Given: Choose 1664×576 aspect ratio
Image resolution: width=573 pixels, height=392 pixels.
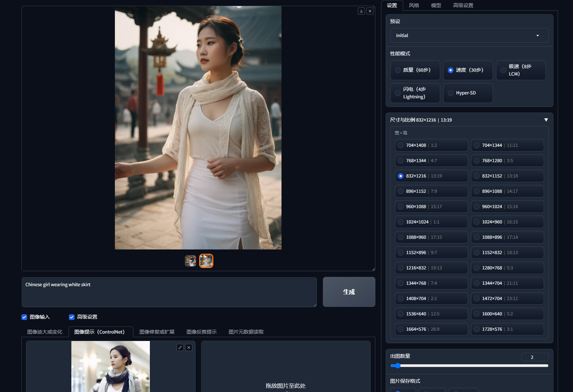Looking at the screenshot, I should click(x=431, y=329).
